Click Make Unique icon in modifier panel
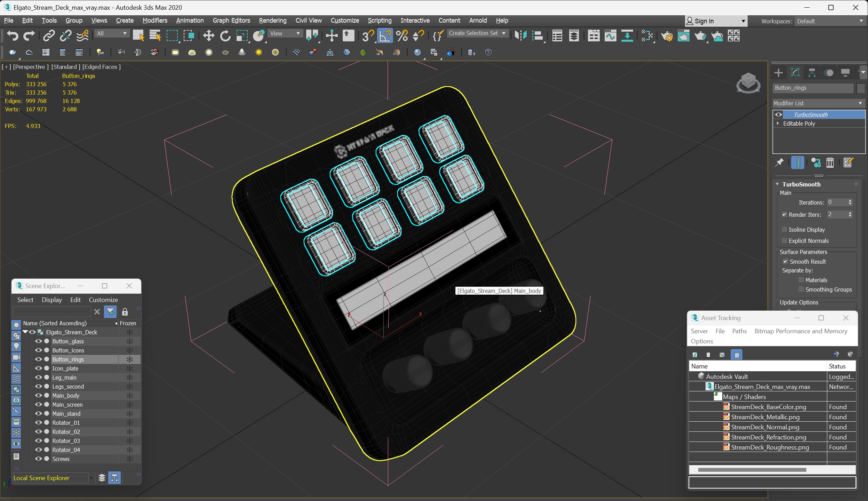Image resolution: width=868 pixels, height=501 pixels. tap(816, 162)
